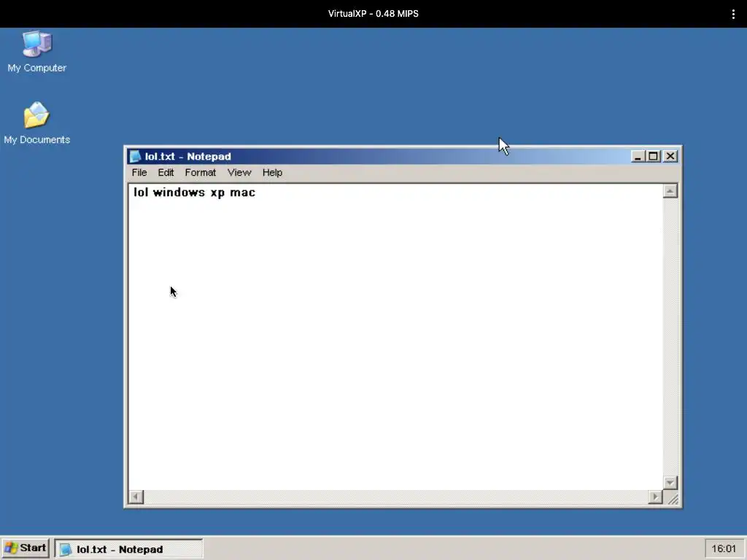747x560 pixels.
Task: Open the Format menu in Notepad
Action: click(200, 172)
